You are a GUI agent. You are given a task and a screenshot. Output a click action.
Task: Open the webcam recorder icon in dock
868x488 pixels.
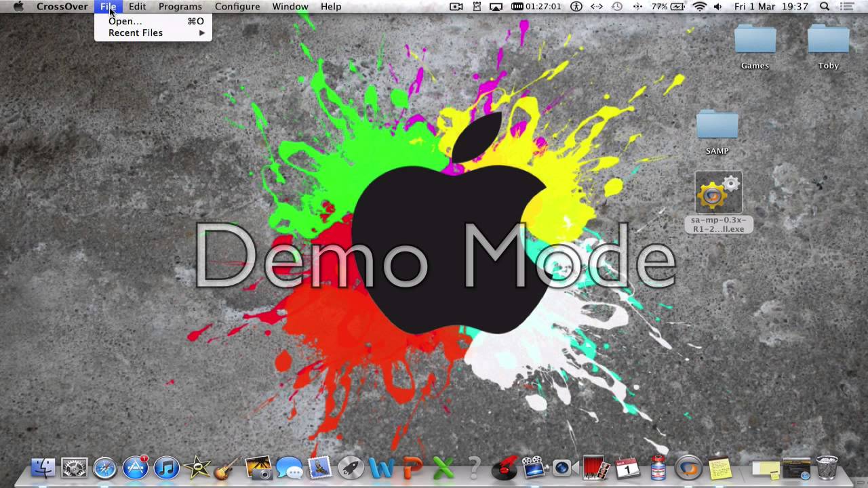[564, 468]
